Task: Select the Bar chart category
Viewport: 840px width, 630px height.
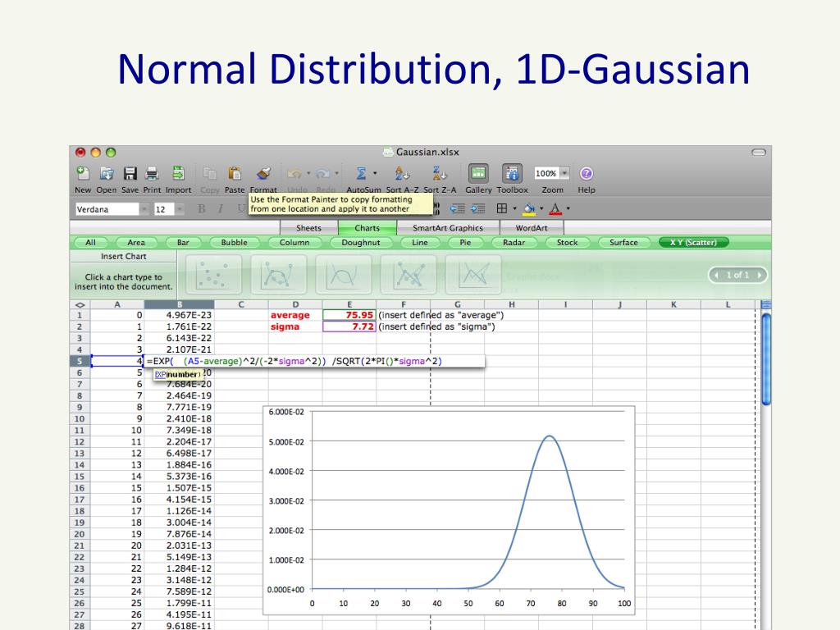Action: 183,242
